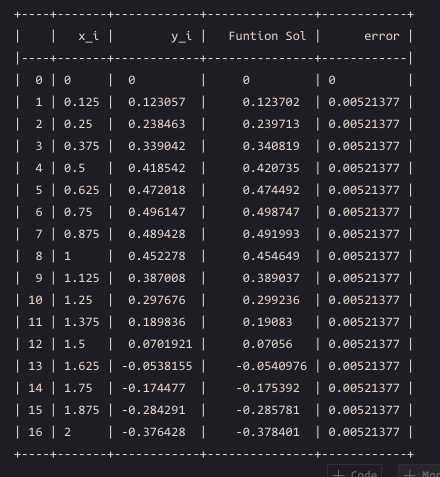The height and width of the screenshot is (477, 440).
Task: Click x_i value 0.875
Action: [82, 234]
